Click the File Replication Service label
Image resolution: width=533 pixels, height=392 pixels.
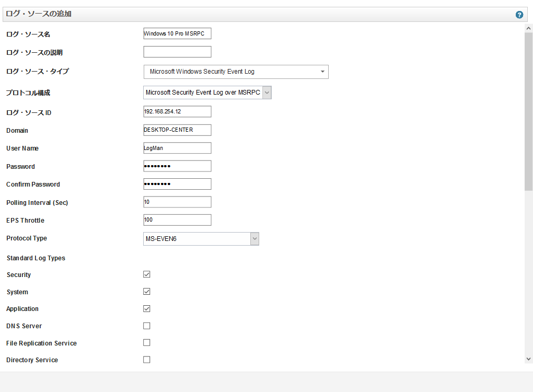[x=41, y=343]
